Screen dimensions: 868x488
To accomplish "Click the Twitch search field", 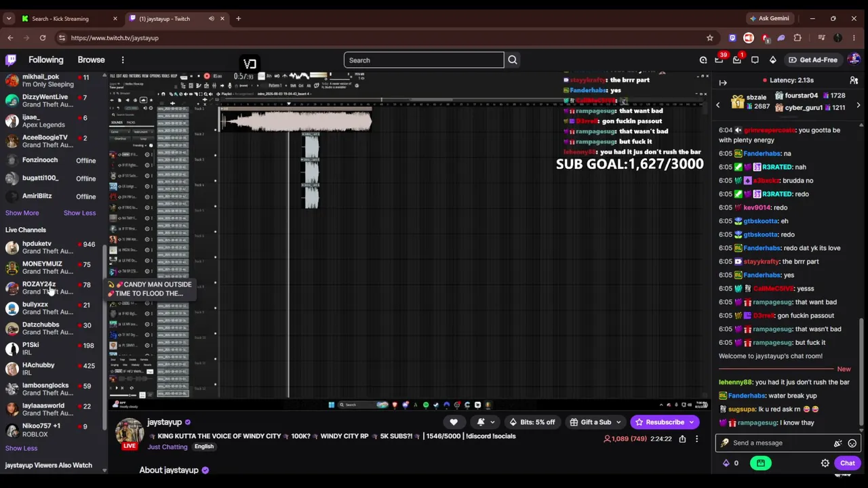I will pos(424,60).
